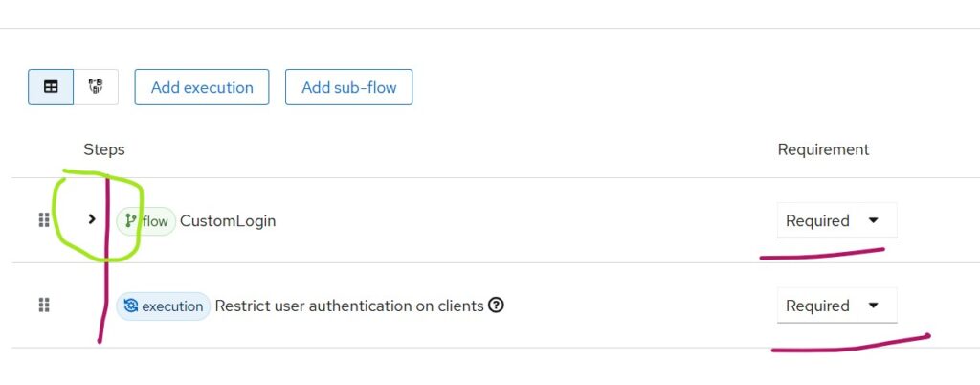
Task: Click the sync icon inside the execution badge
Action: tap(131, 306)
